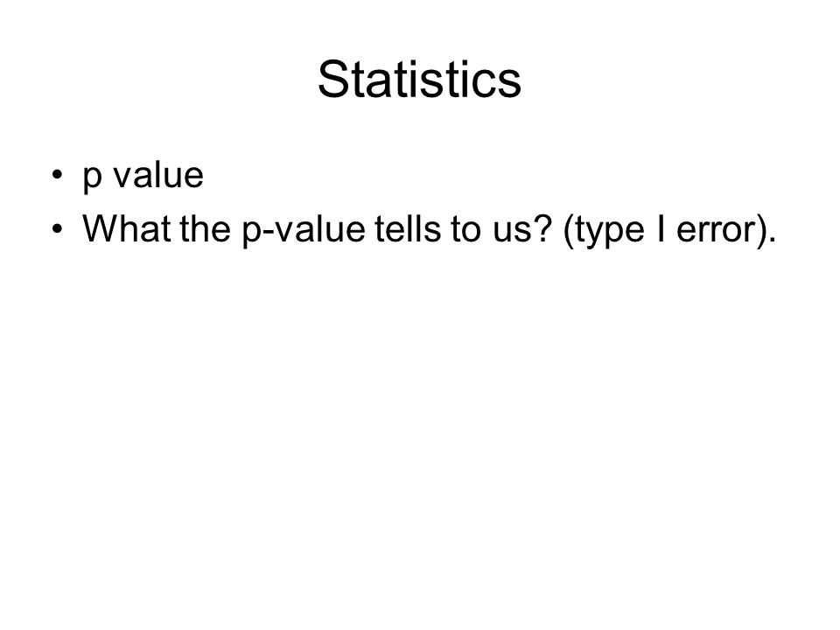Screen dimensions: 840x630
Task: Click the opening parenthesis before "type"
Action: coord(569,230)
